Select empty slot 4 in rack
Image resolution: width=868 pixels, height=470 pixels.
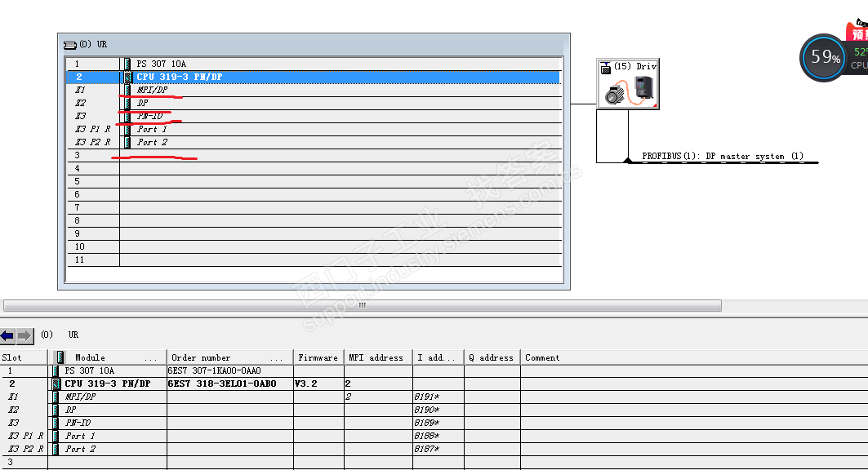tap(314, 169)
